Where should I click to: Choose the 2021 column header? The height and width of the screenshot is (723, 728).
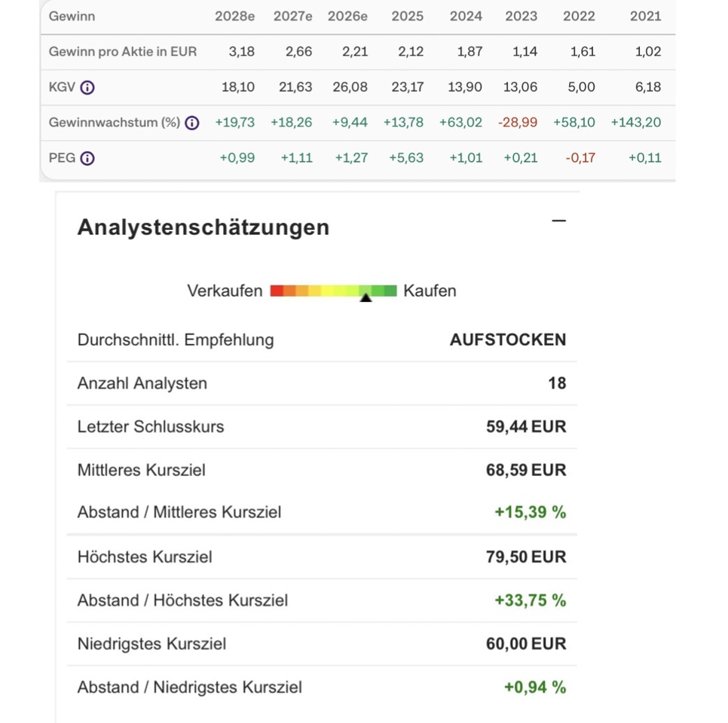click(x=645, y=16)
